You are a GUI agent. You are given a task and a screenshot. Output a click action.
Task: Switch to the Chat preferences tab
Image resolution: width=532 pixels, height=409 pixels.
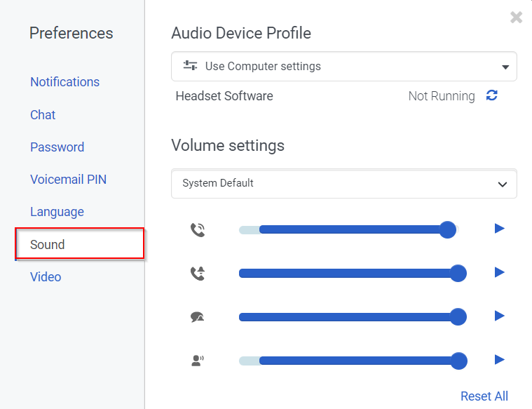[x=43, y=115]
